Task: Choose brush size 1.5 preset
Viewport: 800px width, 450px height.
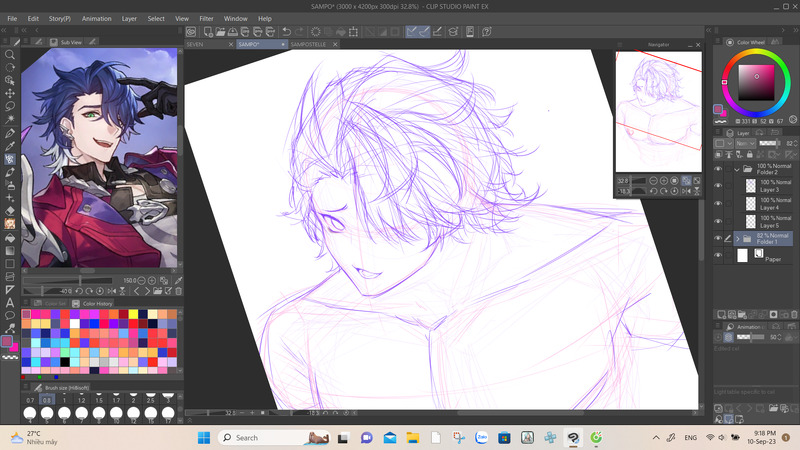Action: click(100, 400)
